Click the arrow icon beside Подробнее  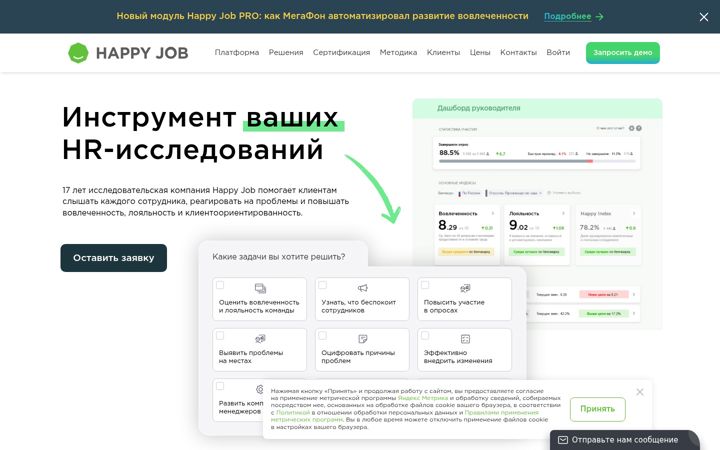click(x=599, y=17)
